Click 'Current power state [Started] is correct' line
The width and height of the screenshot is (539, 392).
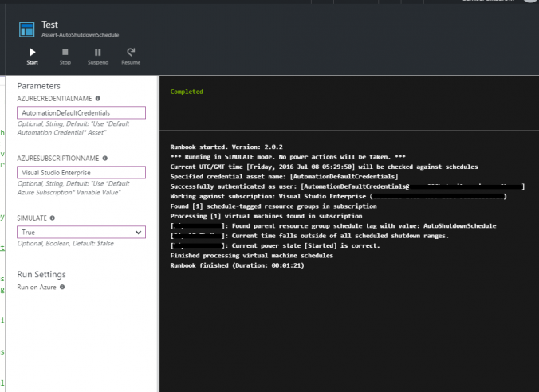[x=275, y=245]
